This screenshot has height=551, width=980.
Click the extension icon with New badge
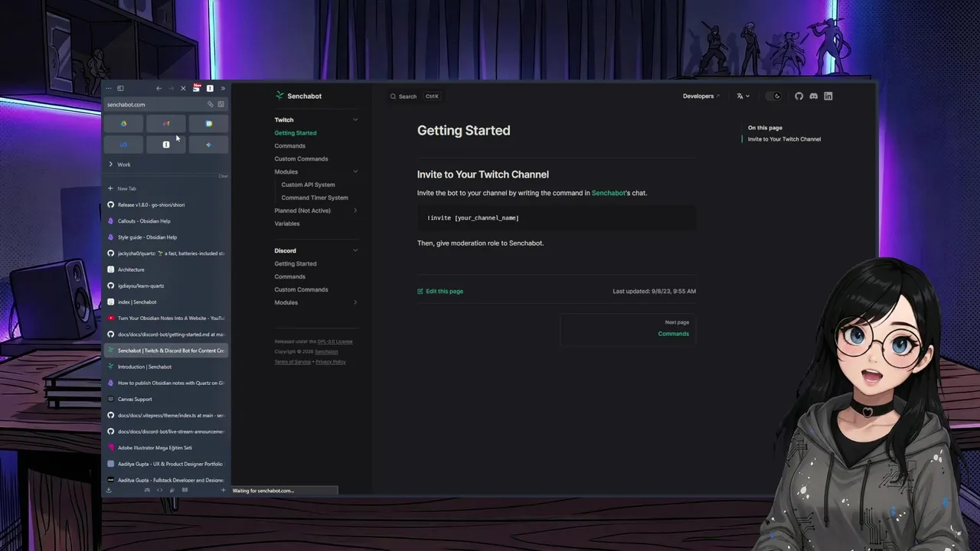coord(196,88)
